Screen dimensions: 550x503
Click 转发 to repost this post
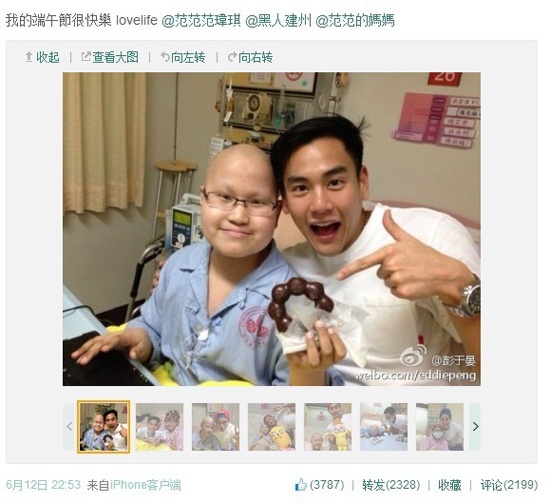pyautogui.click(x=391, y=485)
